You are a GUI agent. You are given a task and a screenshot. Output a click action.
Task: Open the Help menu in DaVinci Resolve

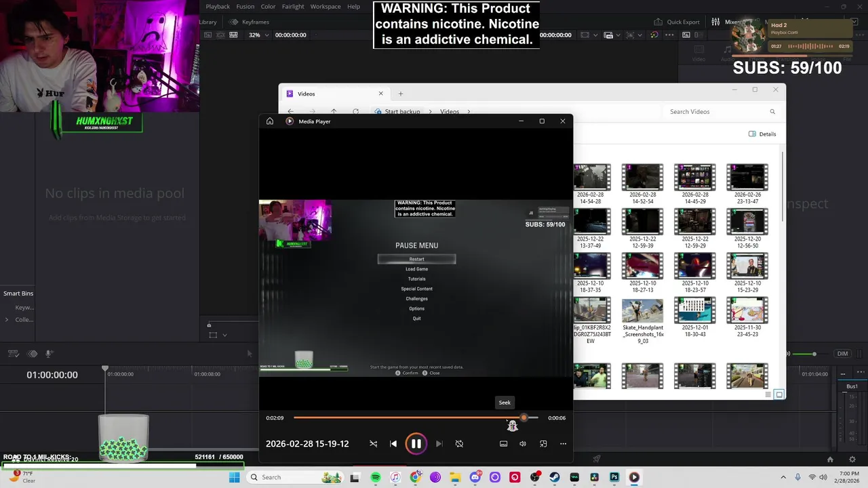click(x=354, y=7)
